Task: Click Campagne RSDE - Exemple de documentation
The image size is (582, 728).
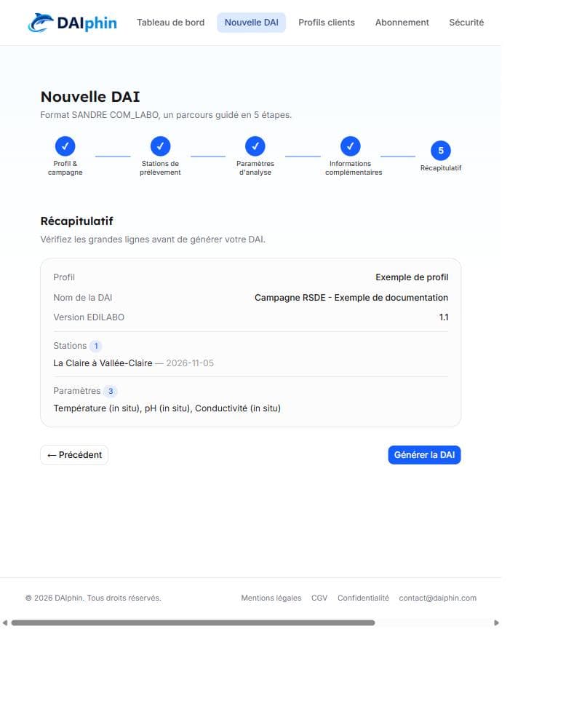Action: (351, 298)
